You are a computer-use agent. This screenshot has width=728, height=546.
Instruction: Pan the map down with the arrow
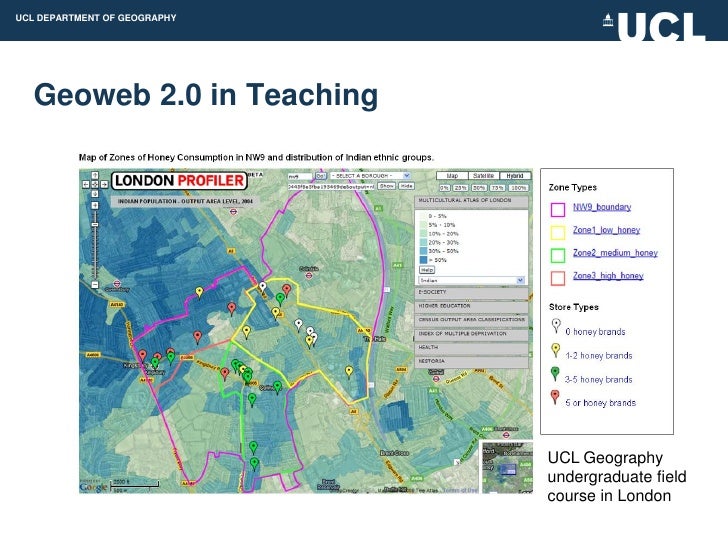tap(95, 193)
